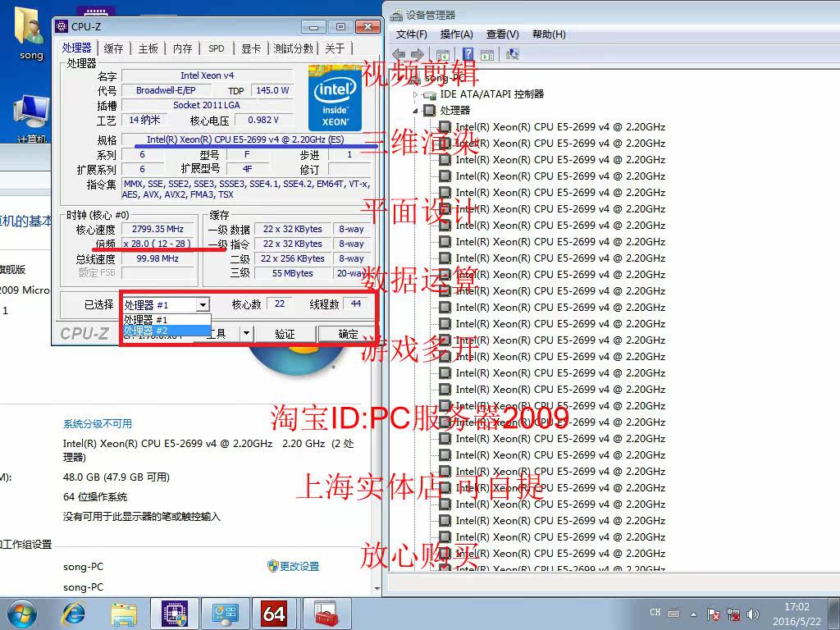This screenshot has height=630, width=840.
Task: Switch to the 缓存 tab in CPU-Z
Action: click(113, 48)
